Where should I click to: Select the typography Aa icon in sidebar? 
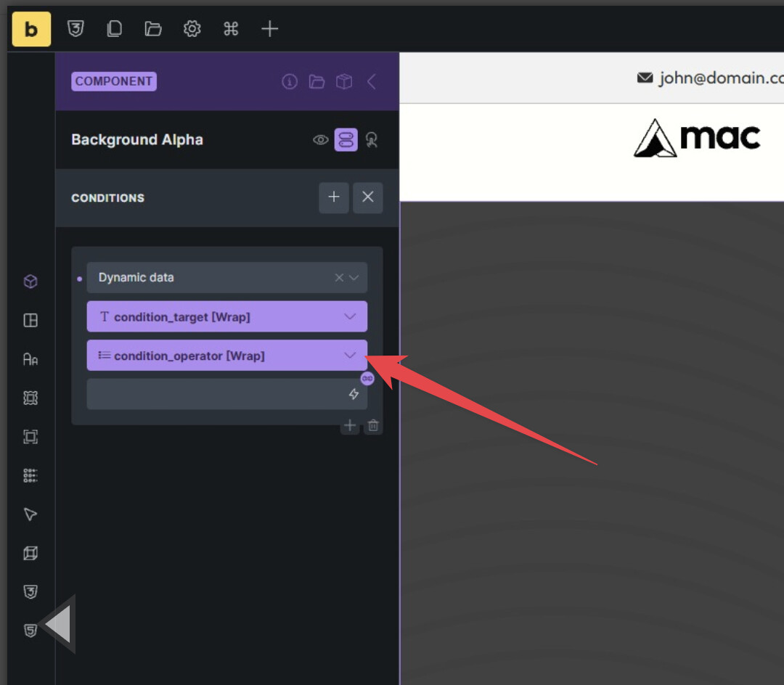point(30,359)
